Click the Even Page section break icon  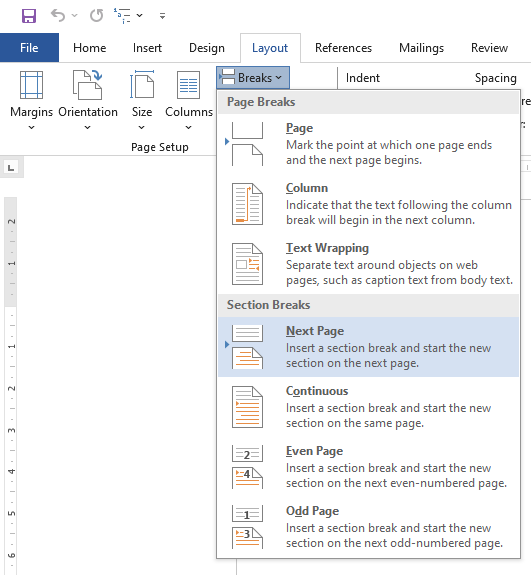point(248,467)
